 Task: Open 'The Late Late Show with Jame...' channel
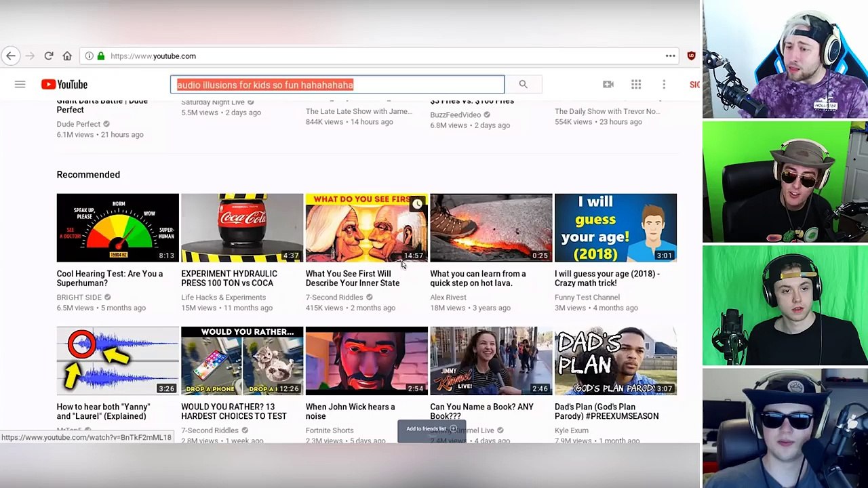click(x=359, y=111)
